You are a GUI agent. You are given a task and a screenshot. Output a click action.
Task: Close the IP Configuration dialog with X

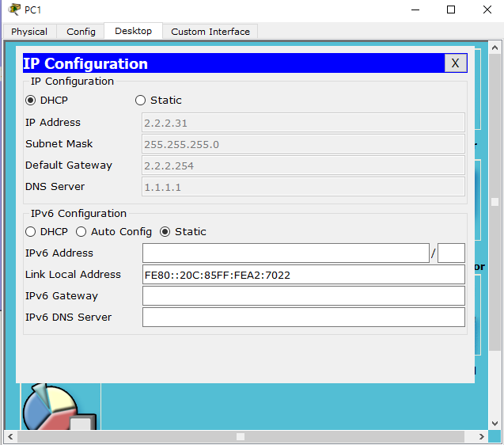pos(455,63)
